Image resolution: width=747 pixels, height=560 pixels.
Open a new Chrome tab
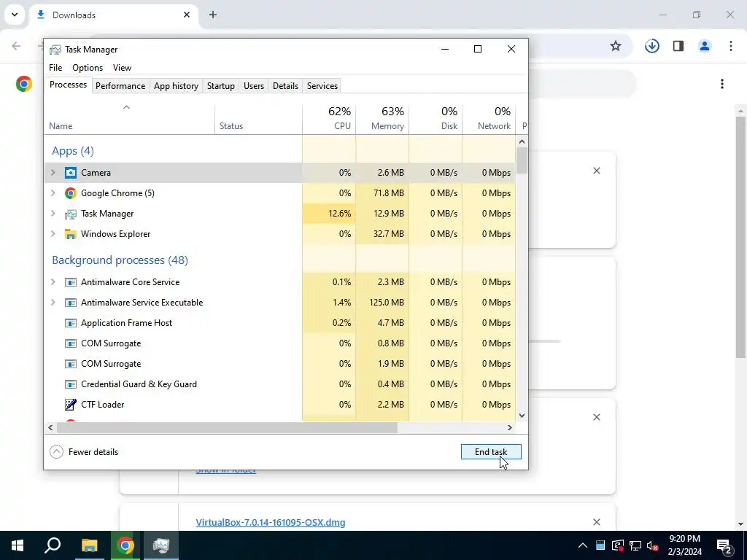tap(213, 15)
